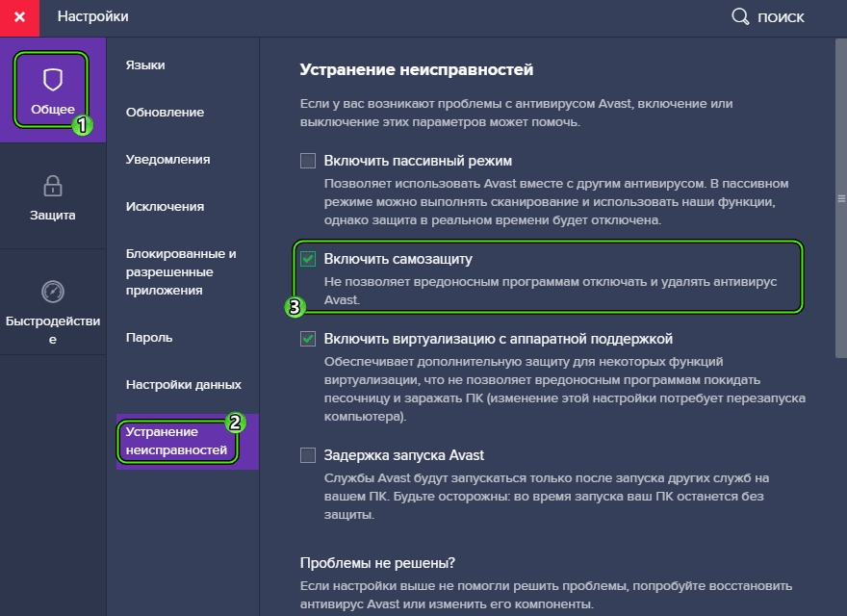This screenshot has width=847, height=616.
Task: Click the Проблемы не решены? heading
Action: coord(377,563)
